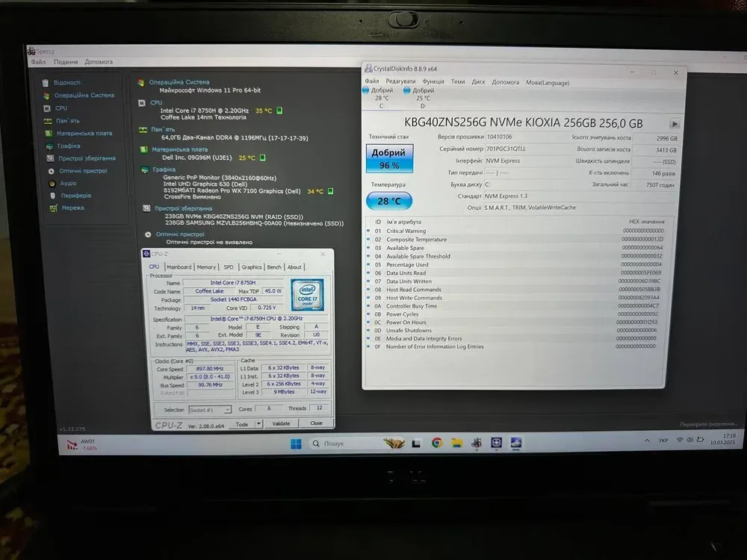Viewport: 747px width, 560px height.
Task: Open Google Chrome from the taskbar
Action: 437,444
